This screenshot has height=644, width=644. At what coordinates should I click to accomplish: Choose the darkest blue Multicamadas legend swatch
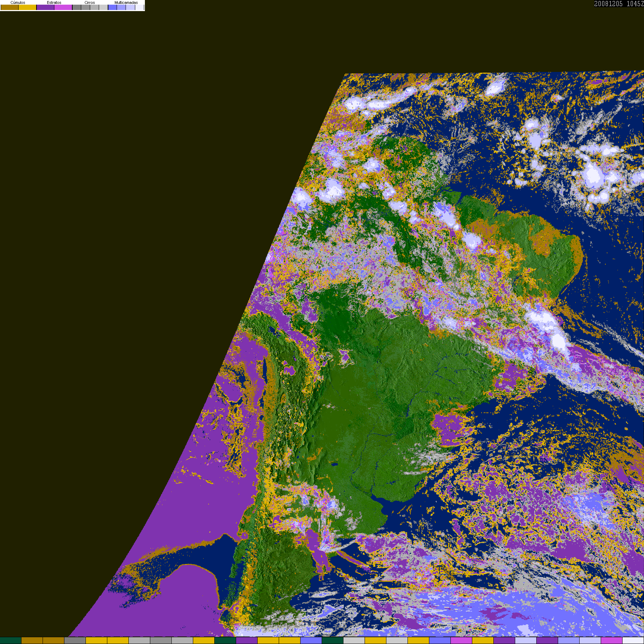tap(112, 7)
